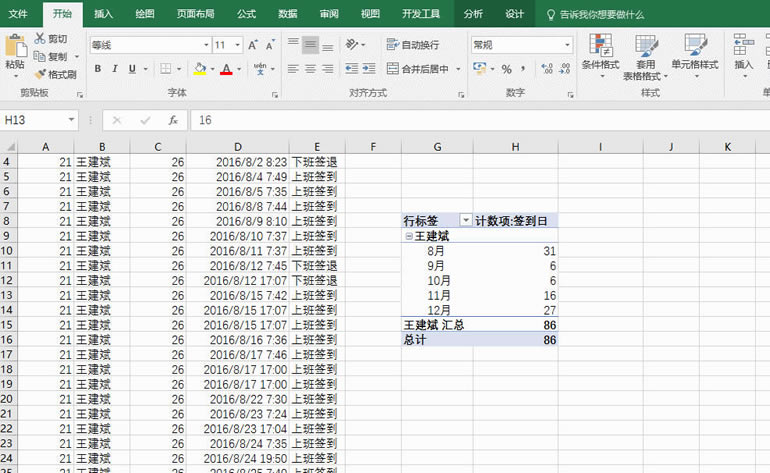Switch to the Page Layout (页面布局) tab

tap(195, 14)
